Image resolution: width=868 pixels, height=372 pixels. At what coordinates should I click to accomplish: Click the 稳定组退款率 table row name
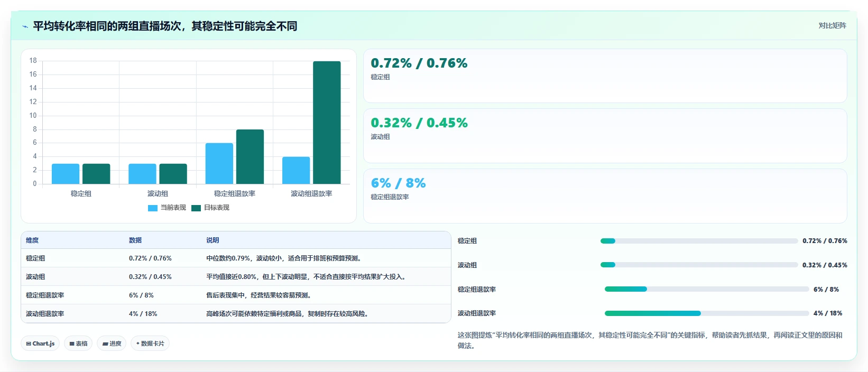[x=45, y=295]
